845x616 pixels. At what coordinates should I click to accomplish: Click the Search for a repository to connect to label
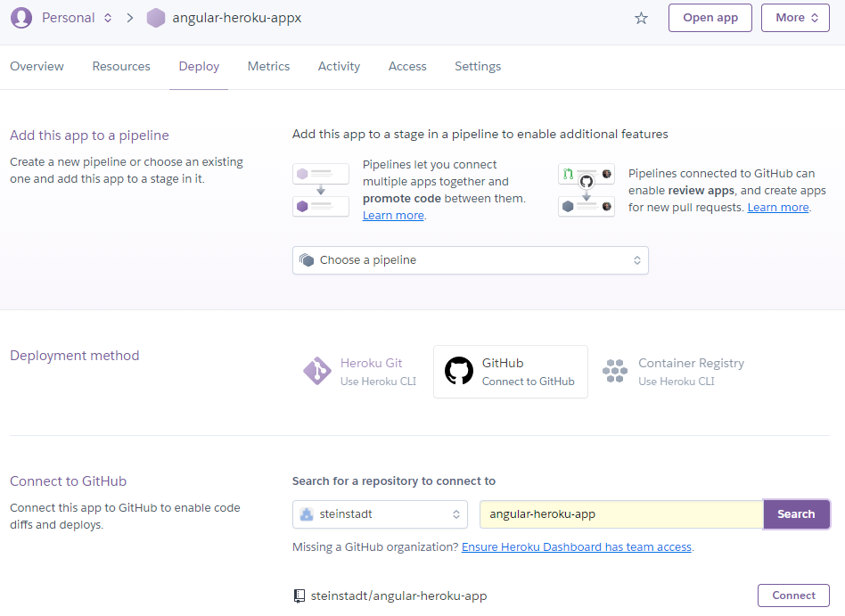(x=394, y=481)
